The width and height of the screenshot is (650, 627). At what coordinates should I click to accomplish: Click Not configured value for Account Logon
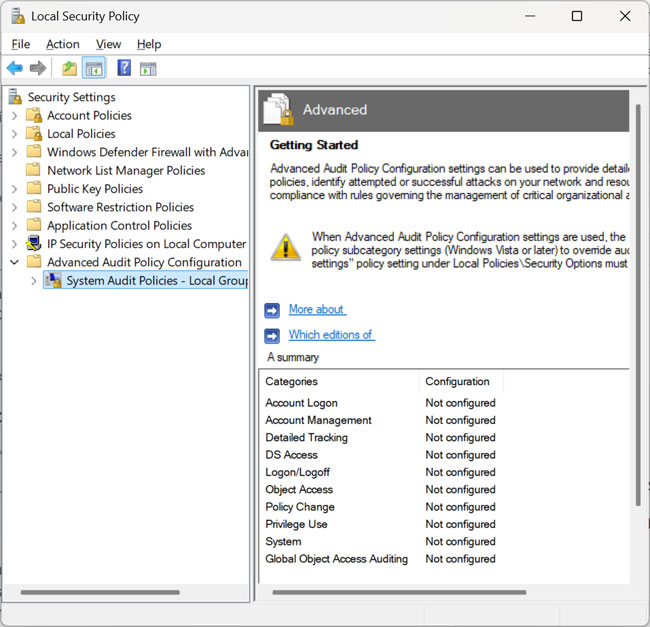pyautogui.click(x=460, y=403)
